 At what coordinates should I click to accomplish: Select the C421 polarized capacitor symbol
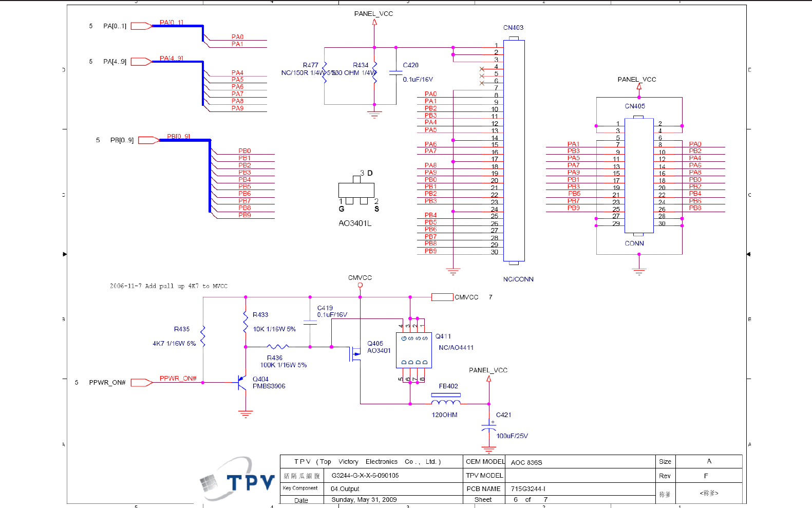[489, 427]
